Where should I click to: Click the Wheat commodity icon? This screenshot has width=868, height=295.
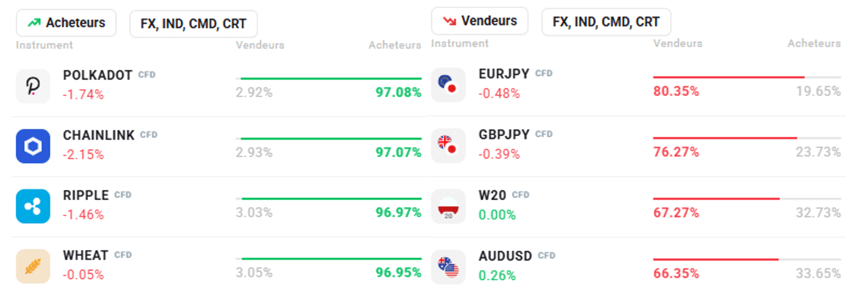click(33, 266)
